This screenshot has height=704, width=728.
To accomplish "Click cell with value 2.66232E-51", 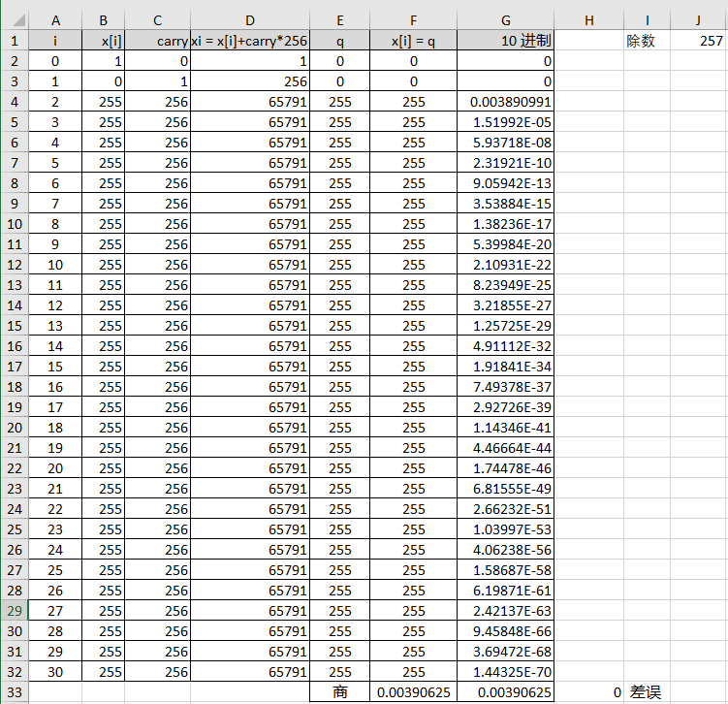I will click(x=506, y=509).
